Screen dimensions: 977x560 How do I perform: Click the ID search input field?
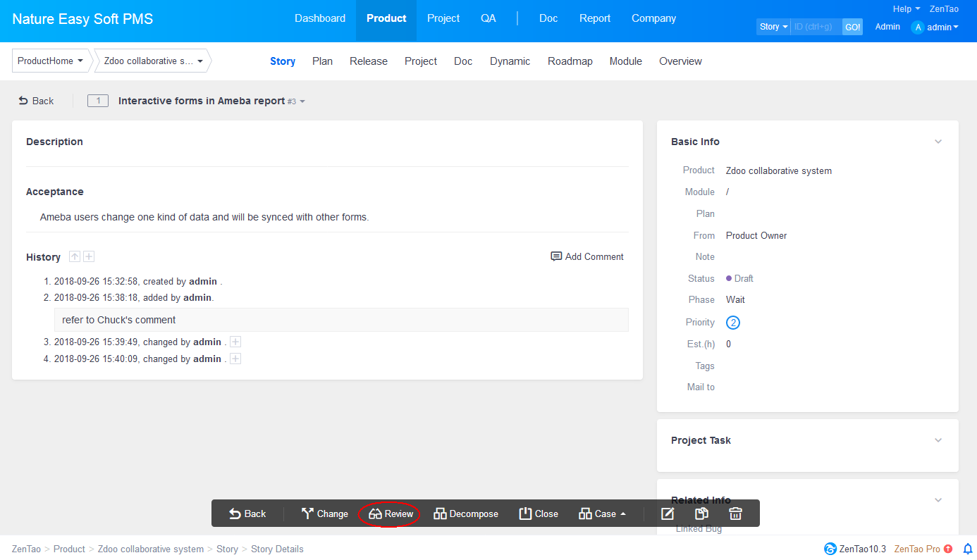(816, 27)
